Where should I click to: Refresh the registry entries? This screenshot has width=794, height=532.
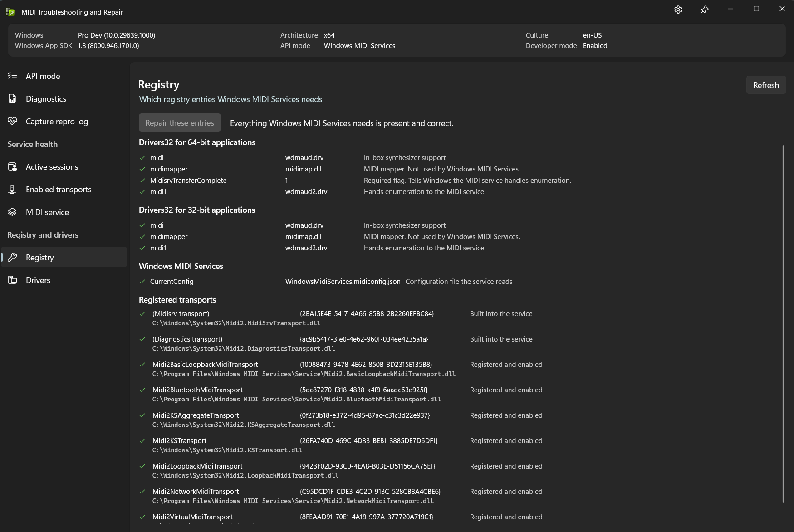(766, 85)
